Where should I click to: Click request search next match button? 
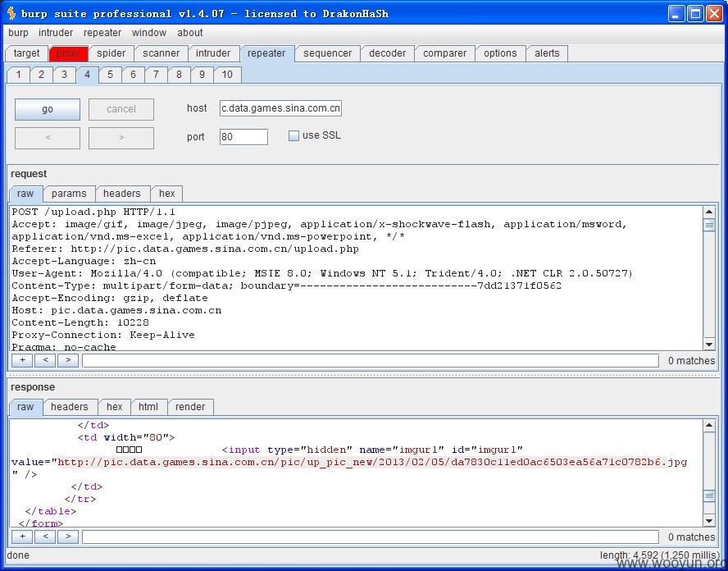[68, 360]
